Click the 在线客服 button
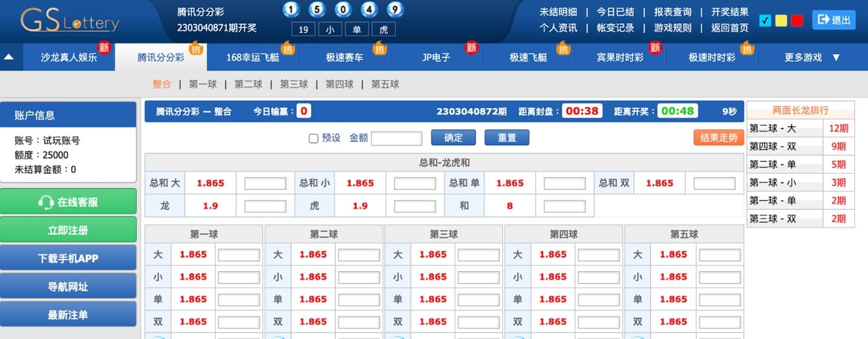868x339 pixels. click(68, 202)
